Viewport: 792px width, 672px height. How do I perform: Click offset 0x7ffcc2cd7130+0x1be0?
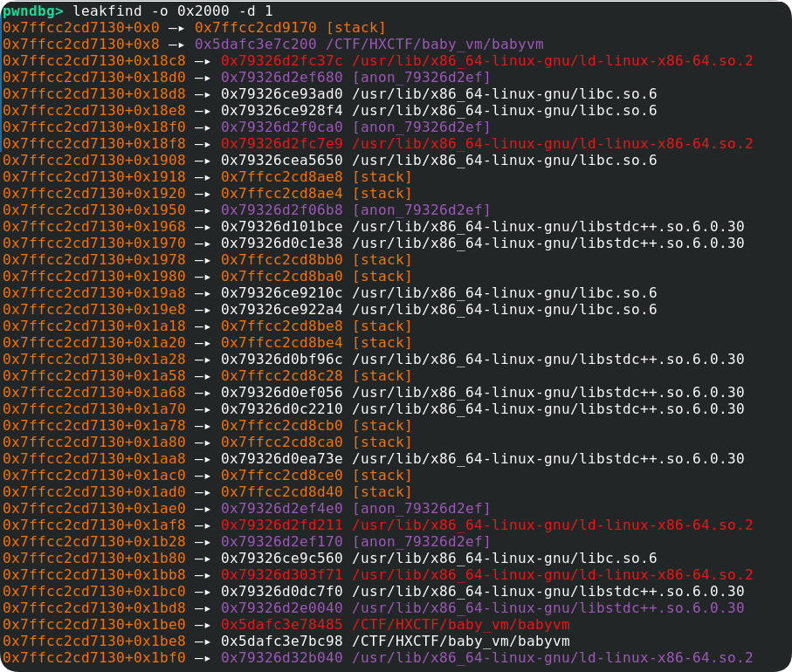coord(94,624)
